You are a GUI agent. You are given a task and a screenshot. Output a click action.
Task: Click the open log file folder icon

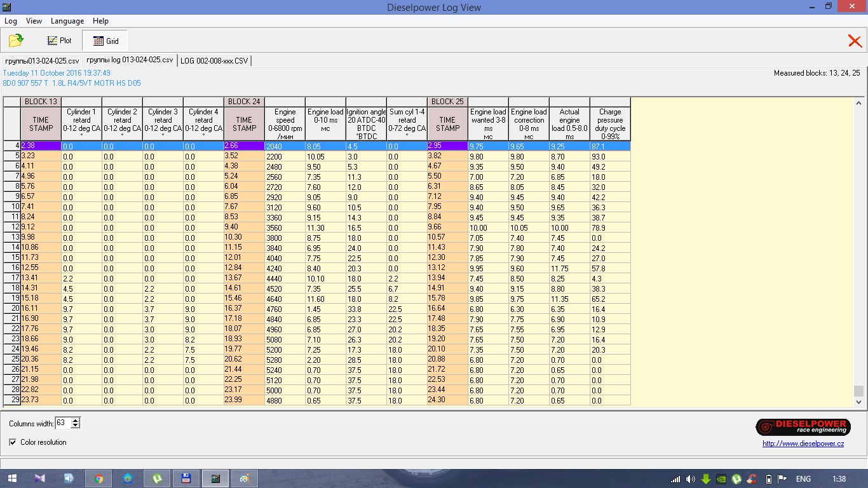[16, 41]
